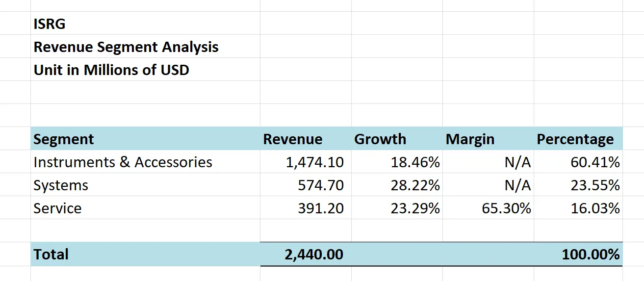Select the ISRG title cell

(50, 24)
